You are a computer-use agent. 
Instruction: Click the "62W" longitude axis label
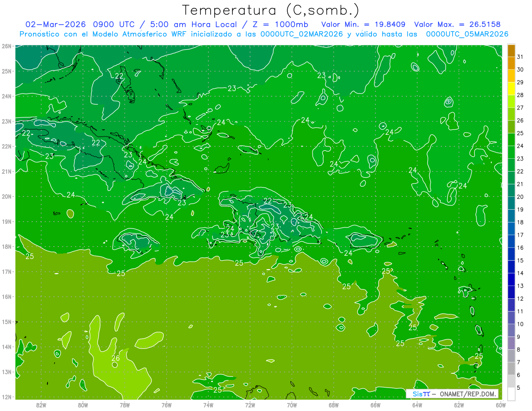[x=459, y=404]
